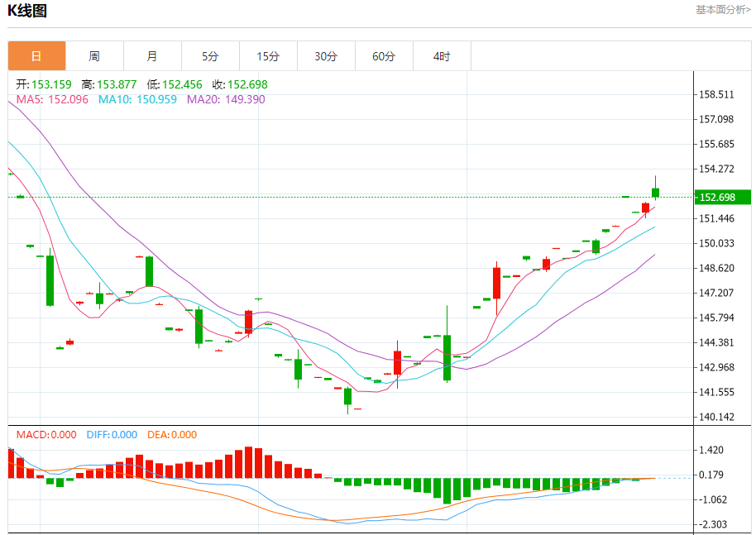Select the 日 daily chart tab
756x535 pixels.
[x=36, y=56]
